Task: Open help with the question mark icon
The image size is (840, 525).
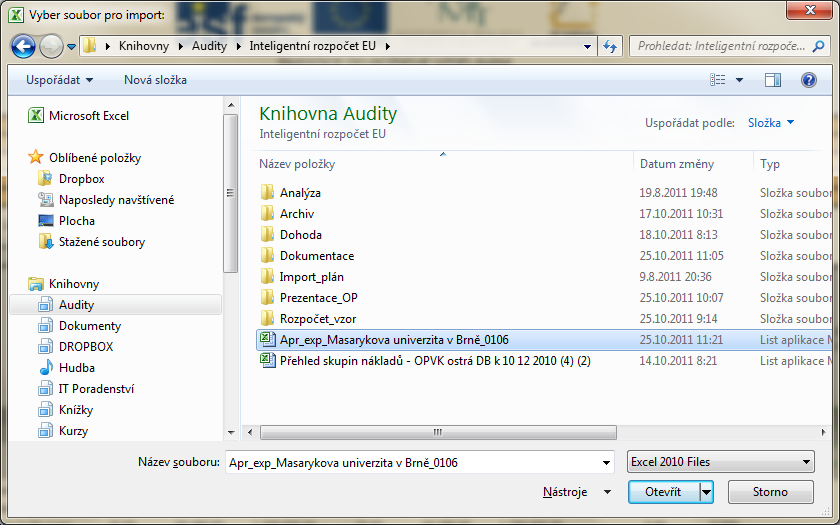Action: pos(808,80)
